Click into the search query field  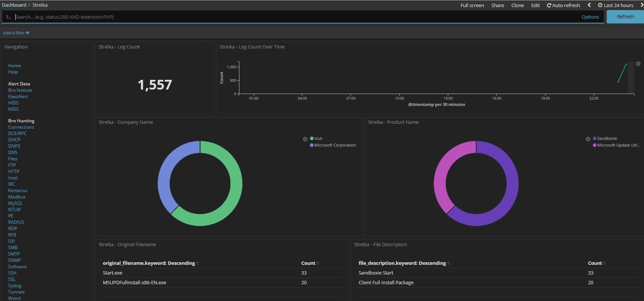pos(296,17)
